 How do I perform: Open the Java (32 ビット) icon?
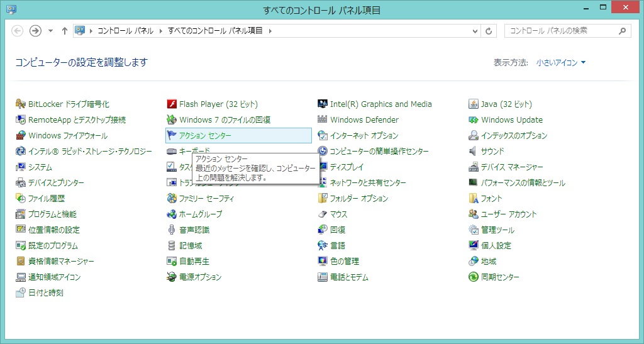pyautogui.click(x=474, y=104)
